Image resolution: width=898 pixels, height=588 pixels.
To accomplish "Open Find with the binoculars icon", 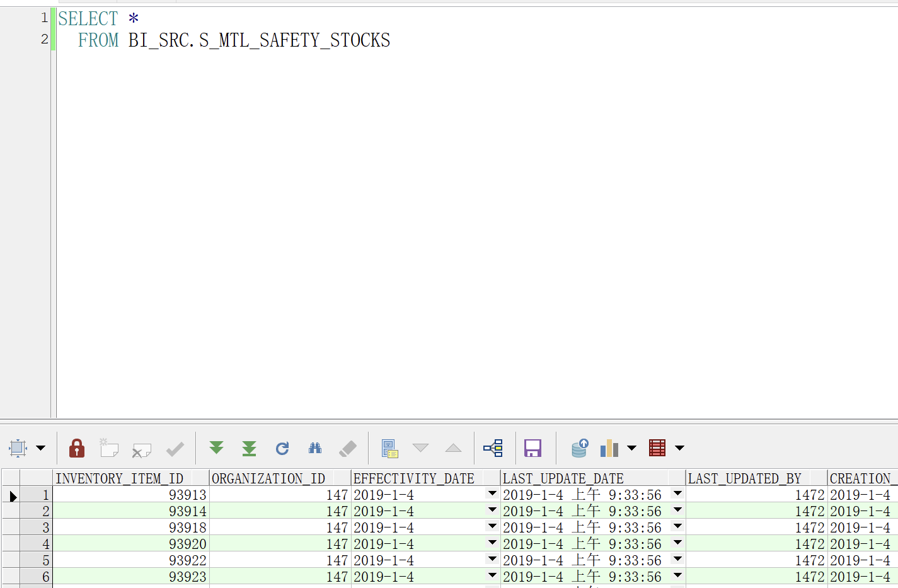I will [x=315, y=448].
